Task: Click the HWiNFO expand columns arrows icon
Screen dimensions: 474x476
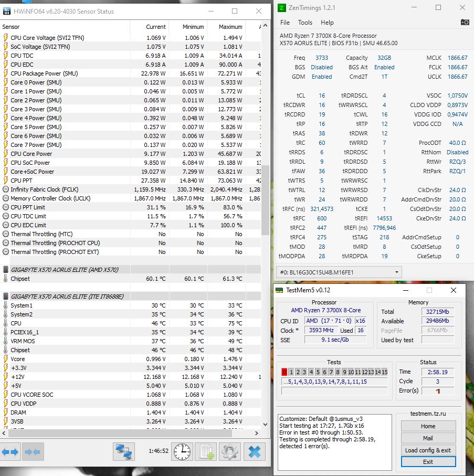Action: point(10,452)
